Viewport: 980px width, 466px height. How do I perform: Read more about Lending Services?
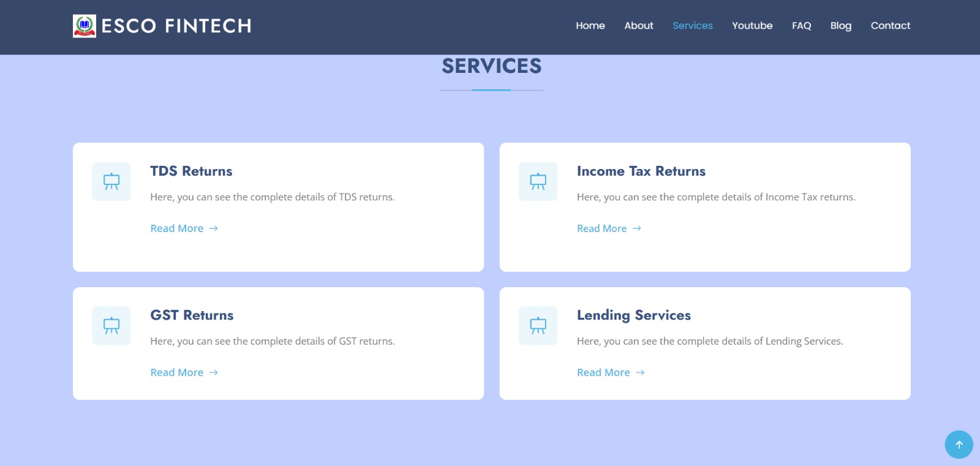610,372
